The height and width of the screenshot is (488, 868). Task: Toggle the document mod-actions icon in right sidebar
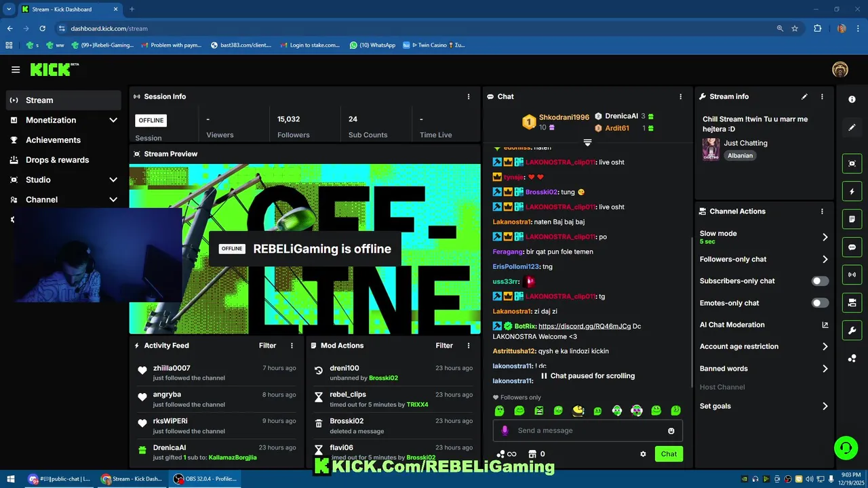pyautogui.click(x=852, y=220)
